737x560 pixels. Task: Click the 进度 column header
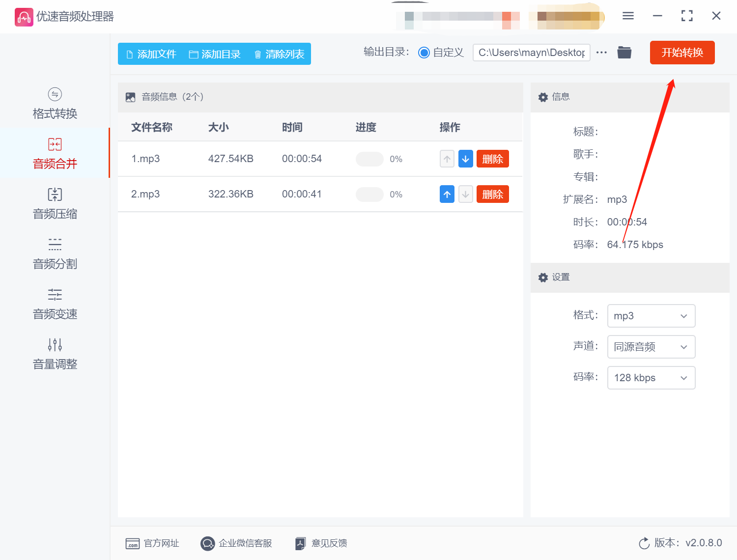pyautogui.click(x=366, y=127)
